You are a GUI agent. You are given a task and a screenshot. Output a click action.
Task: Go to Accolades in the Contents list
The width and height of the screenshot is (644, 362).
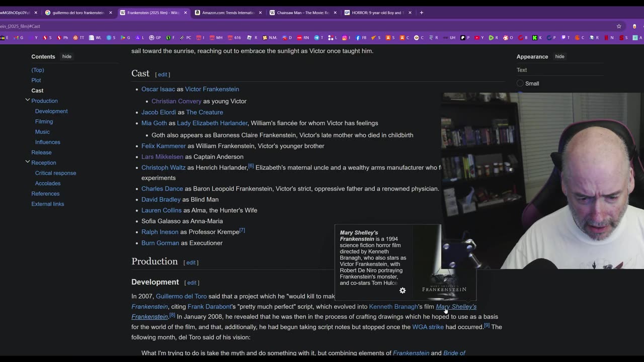pyautogui.click(x=48, y=183)
